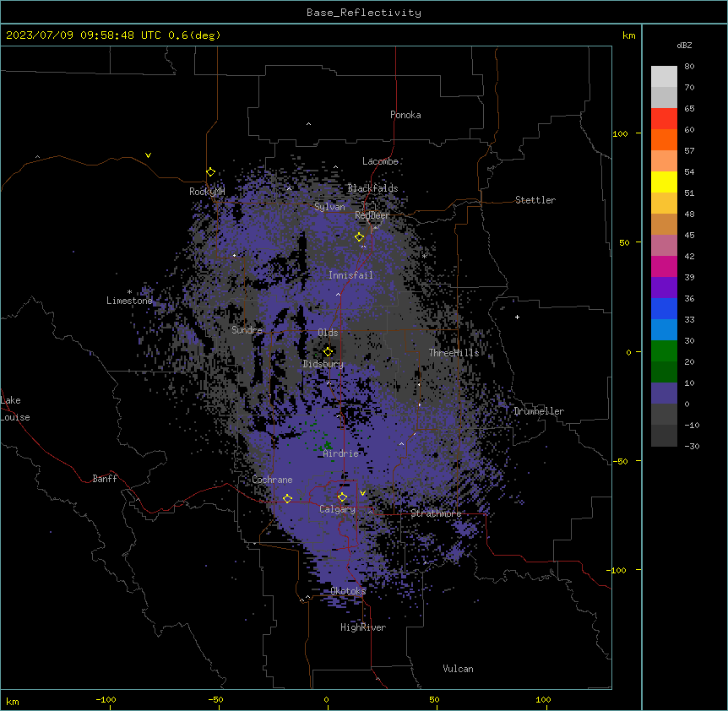Viewport: 728px width, 711px height.
Task: Select the HighRiver label
Action: [363, 627]
